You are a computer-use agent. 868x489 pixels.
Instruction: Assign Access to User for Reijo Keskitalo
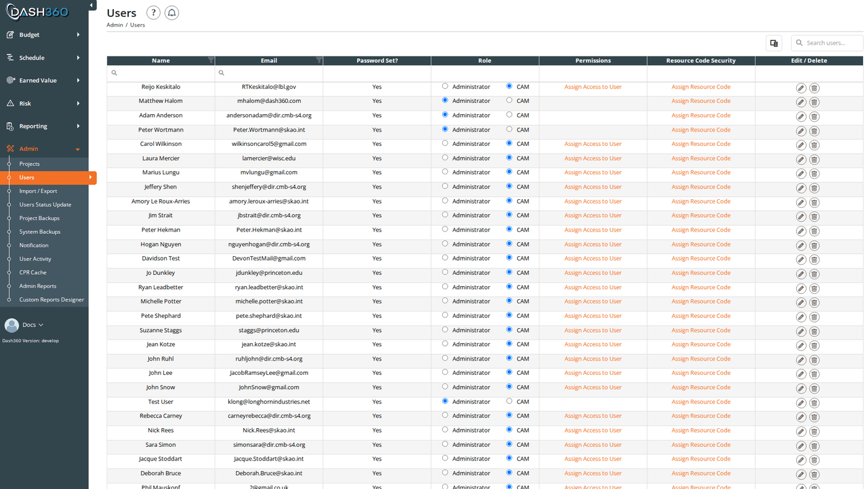[593, 87]
